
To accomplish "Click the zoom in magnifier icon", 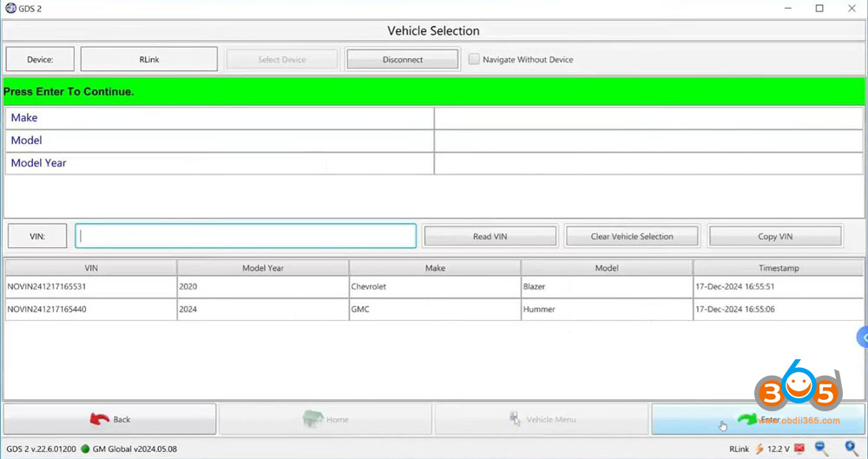I will coord(852,449).
